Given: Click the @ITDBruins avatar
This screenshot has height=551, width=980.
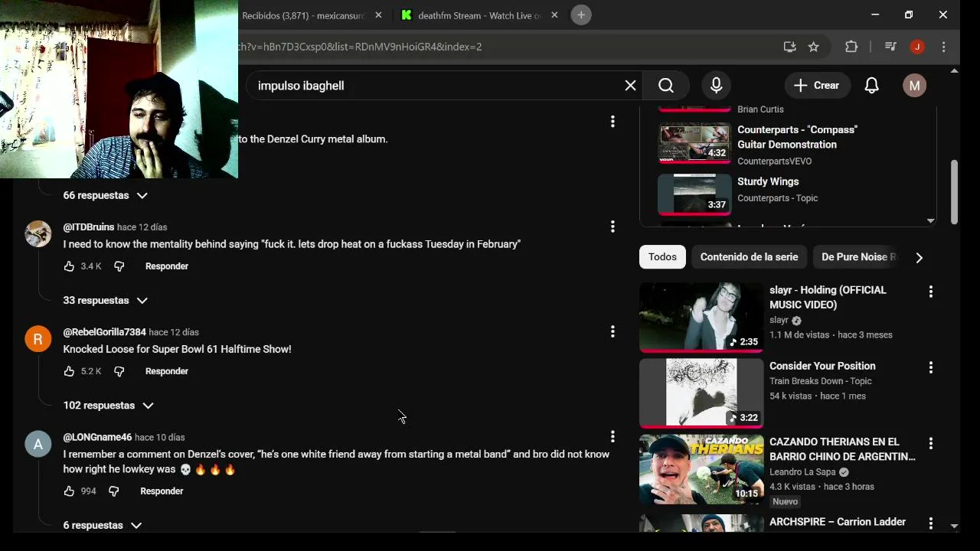Looking at the screenshot, I should coord(38,233).
